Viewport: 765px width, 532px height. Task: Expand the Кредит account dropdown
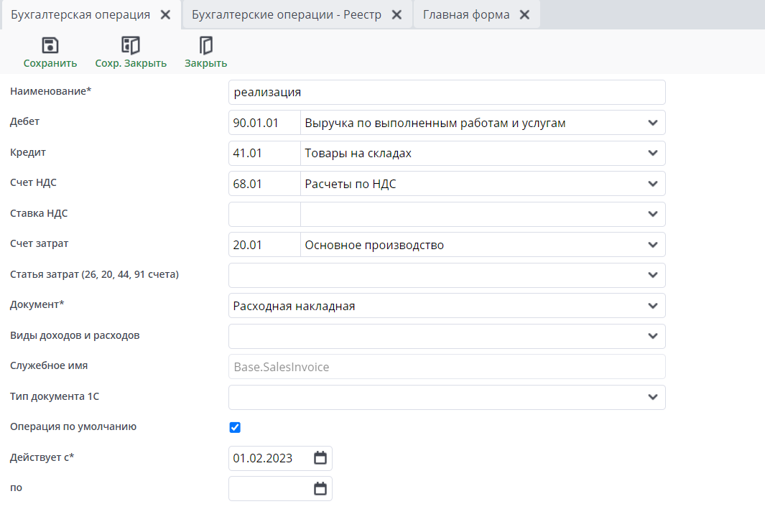[652, 153]
